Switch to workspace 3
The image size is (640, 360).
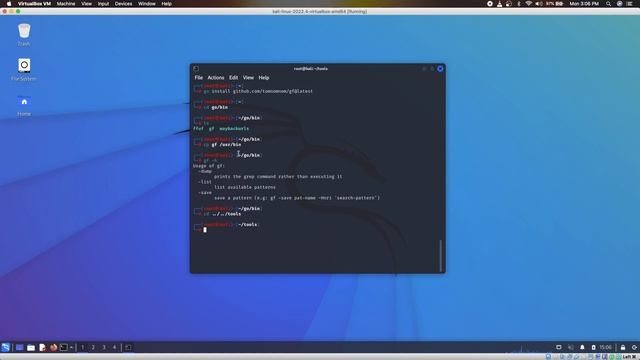tap(104, 347)
